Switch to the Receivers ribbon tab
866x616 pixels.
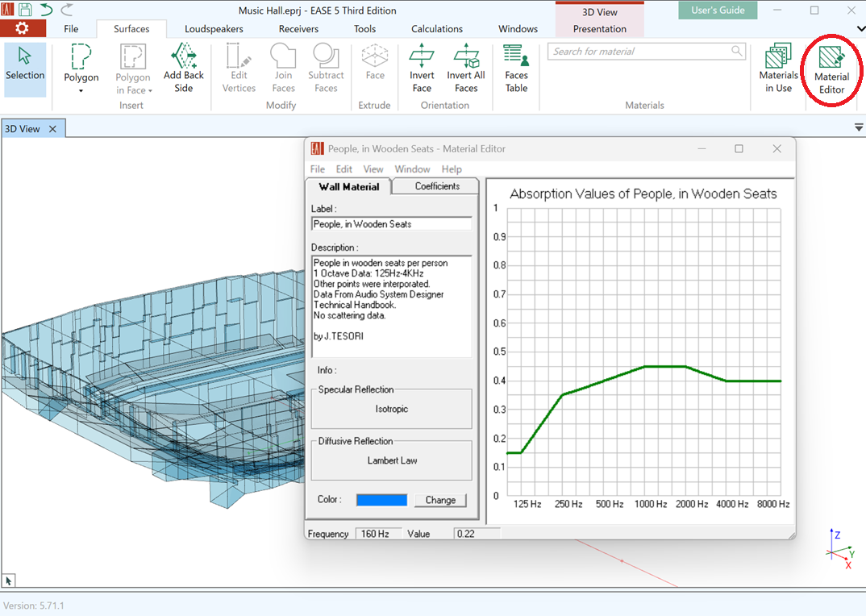(x=298, y=29)
